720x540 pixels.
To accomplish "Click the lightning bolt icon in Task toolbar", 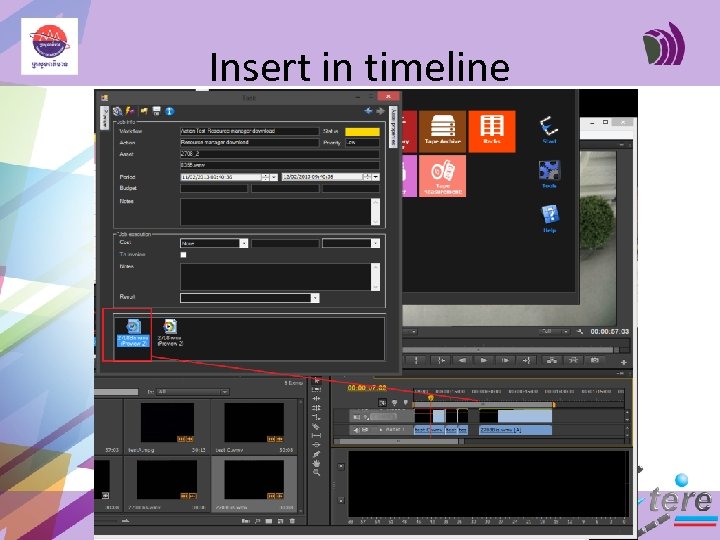I will [130, 111].
